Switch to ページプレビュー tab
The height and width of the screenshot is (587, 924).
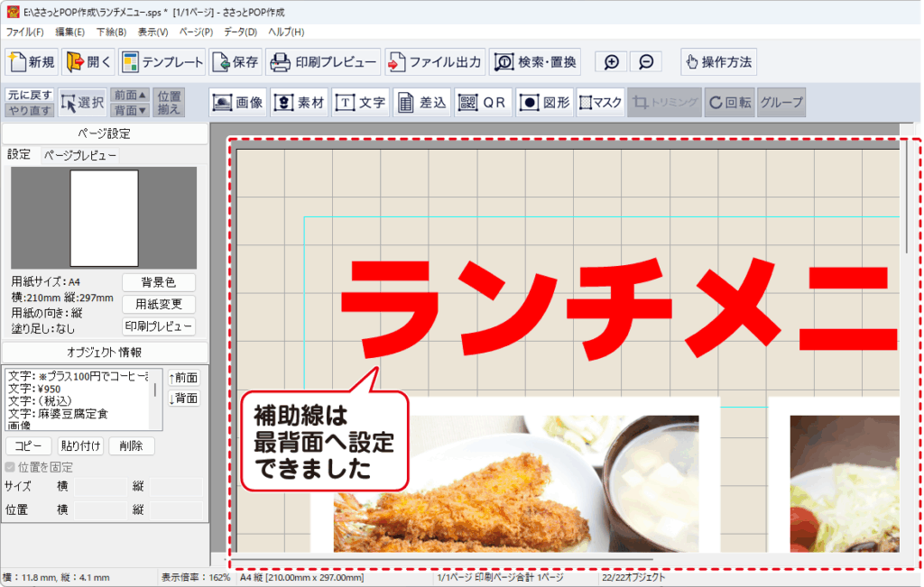point(80,155)
